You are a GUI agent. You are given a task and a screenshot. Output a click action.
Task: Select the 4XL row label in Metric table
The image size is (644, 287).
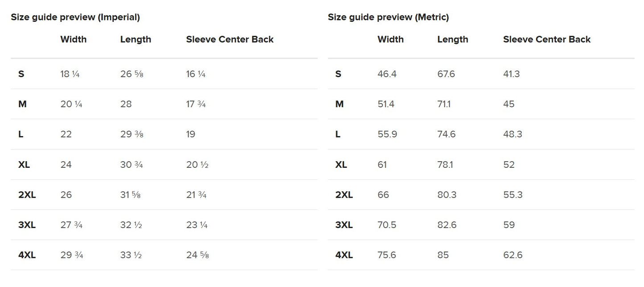(x=344, y=255)
